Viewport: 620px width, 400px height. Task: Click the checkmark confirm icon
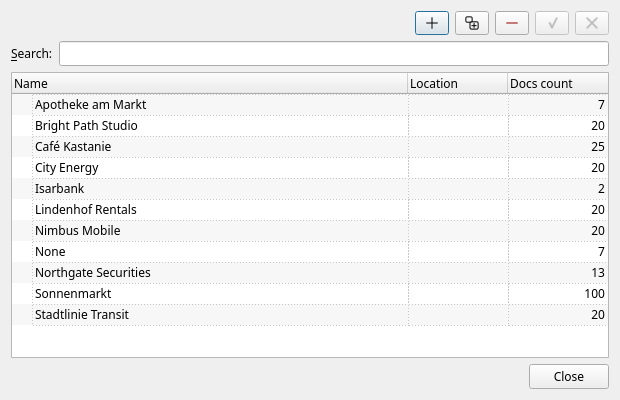(552, 23)
